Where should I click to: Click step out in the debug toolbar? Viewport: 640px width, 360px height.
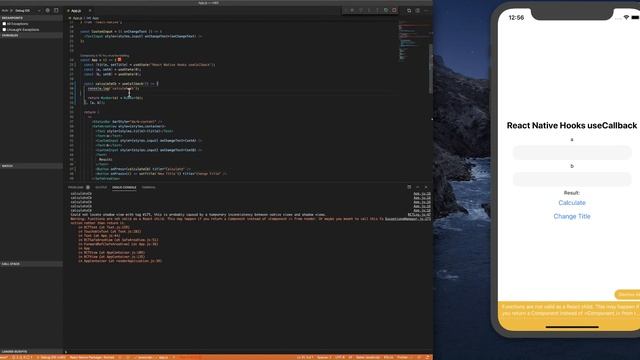(377, 10)
